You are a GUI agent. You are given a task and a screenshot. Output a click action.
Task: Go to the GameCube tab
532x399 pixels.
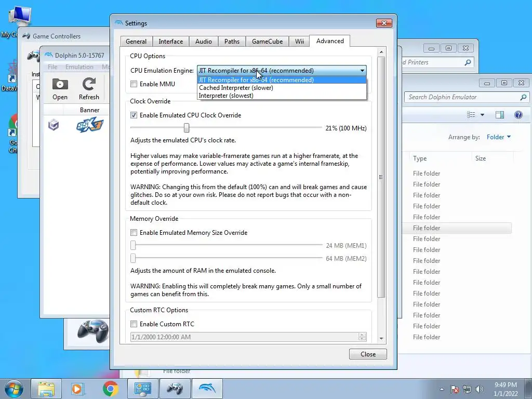(x=268, y=42)
